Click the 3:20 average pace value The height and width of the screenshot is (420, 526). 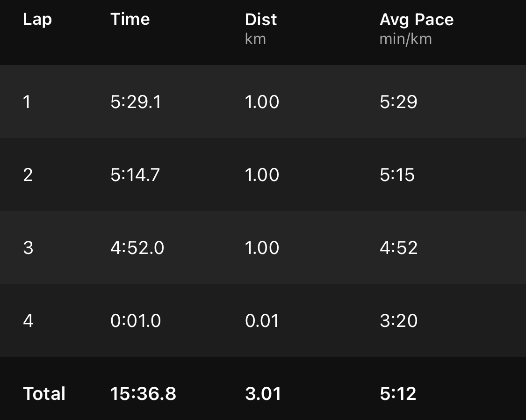(398, 321)
